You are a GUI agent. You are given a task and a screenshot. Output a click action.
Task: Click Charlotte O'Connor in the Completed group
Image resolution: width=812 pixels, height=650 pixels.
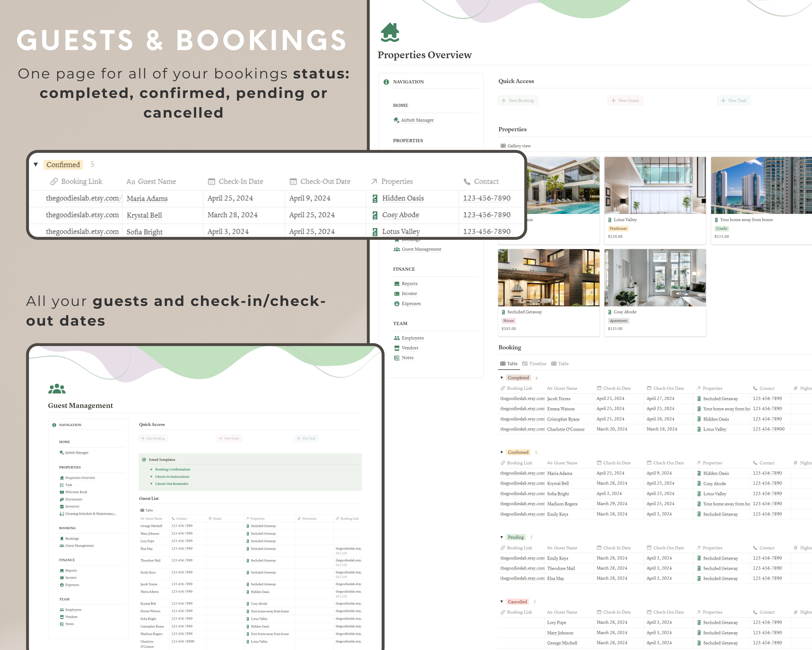(566, 429)
